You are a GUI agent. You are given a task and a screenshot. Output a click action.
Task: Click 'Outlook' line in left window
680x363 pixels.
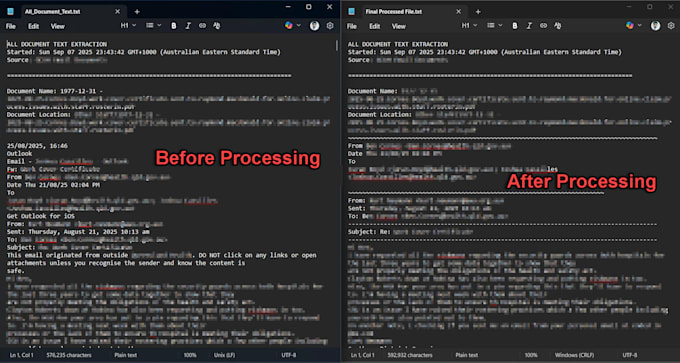pos(20,154)
